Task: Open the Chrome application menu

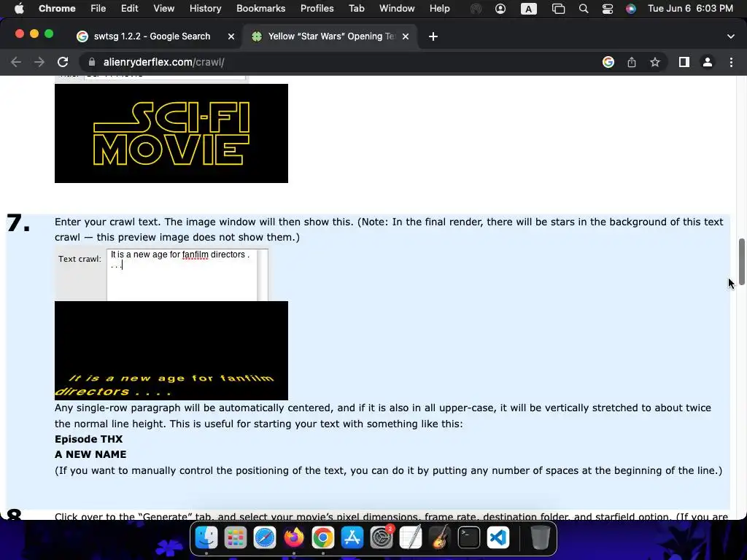Action: coord(57,9)
